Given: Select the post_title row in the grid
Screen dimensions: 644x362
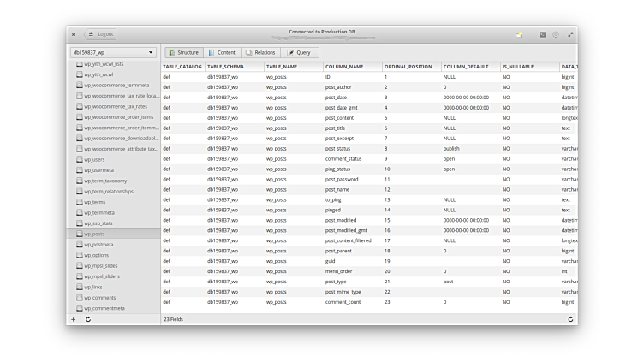Looking at the screenshot, I should tap(338, 128).
